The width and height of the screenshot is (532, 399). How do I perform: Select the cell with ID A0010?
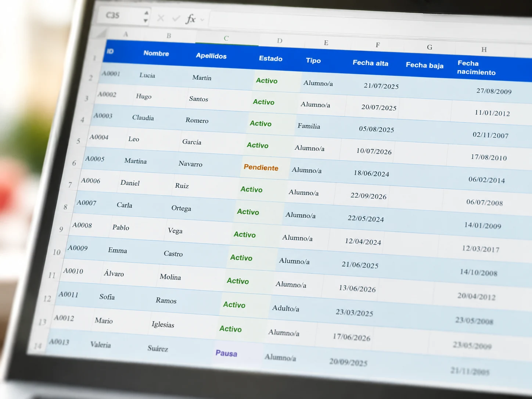(x=73, y=271)
